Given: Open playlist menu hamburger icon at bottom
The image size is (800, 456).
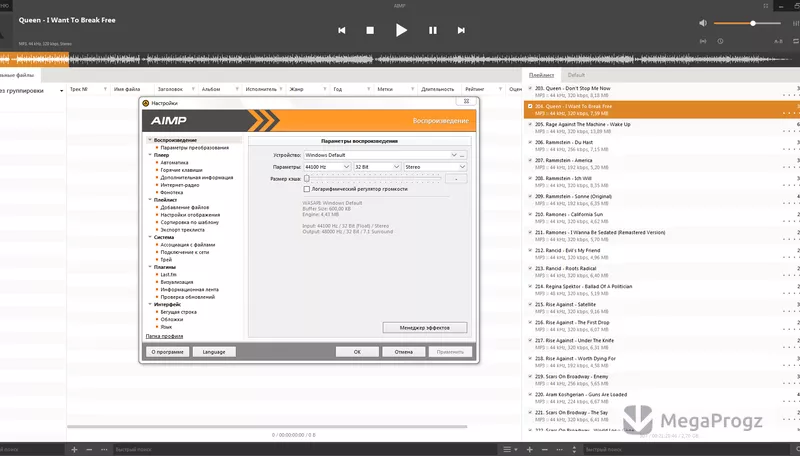Looking at the screenshot, I should [509, 449].
